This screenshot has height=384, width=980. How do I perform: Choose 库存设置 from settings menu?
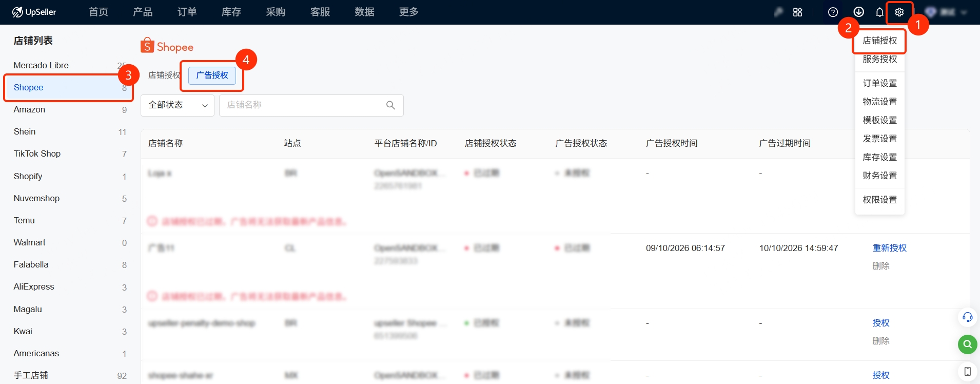pos(879,157)
